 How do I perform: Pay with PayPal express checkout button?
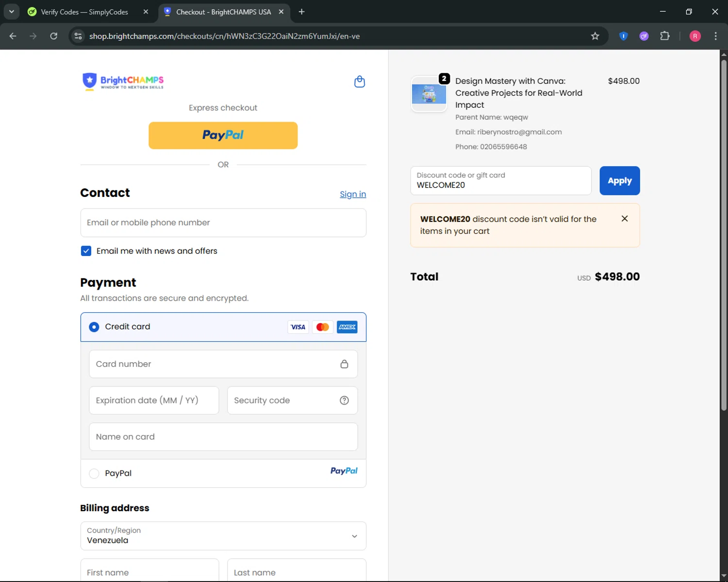(223, 135)
